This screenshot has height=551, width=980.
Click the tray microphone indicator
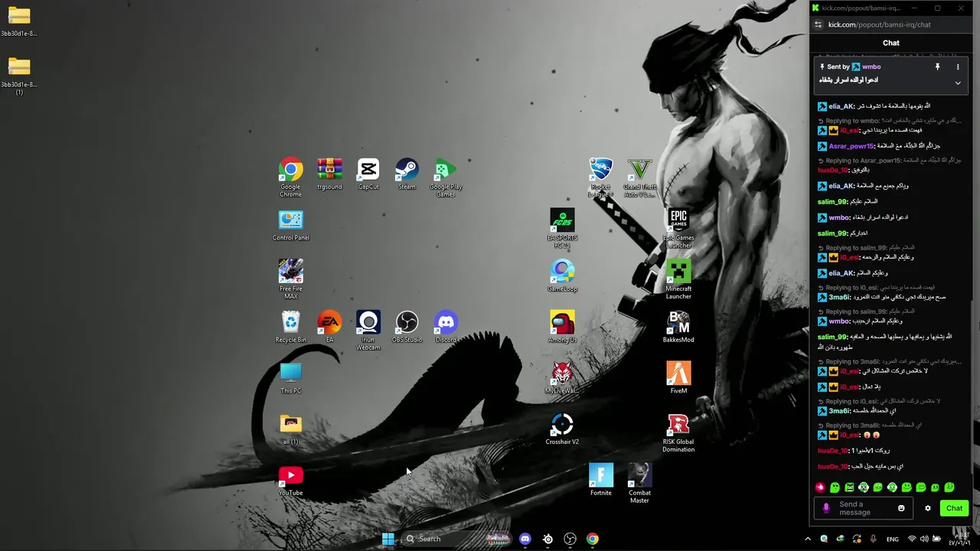(873, 539)
